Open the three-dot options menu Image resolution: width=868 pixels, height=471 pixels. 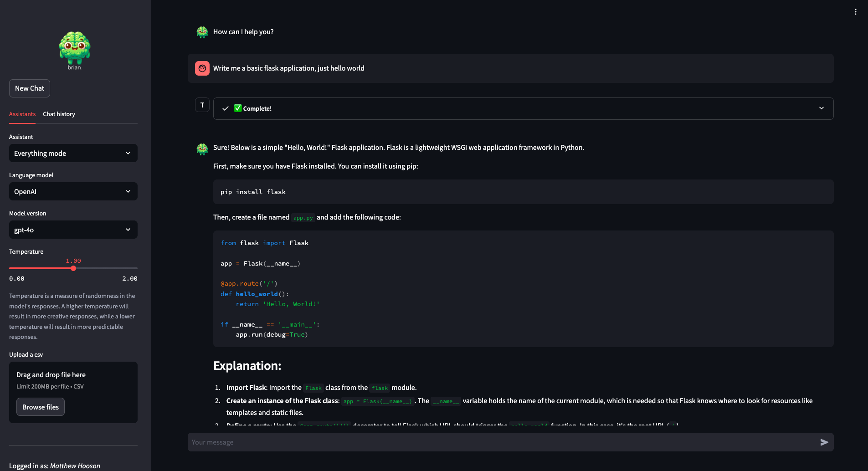point(855,12)
